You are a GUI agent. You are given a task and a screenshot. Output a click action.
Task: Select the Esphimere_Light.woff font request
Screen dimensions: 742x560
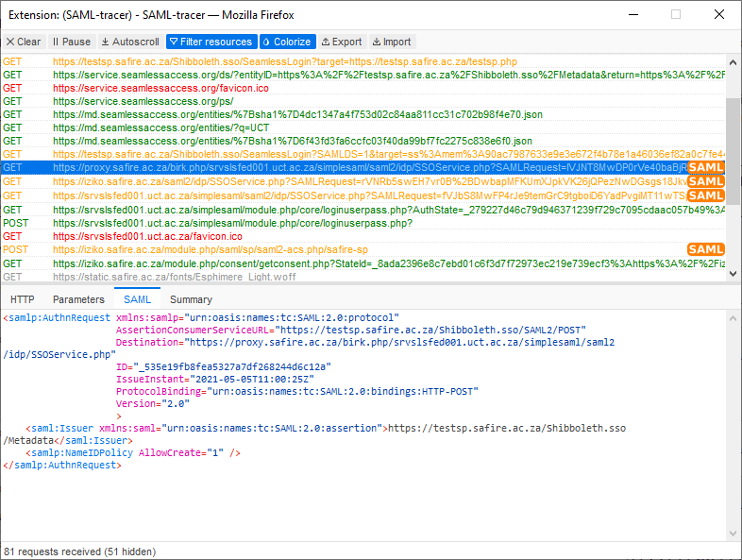pyautogui.click(x=363, y=277)
